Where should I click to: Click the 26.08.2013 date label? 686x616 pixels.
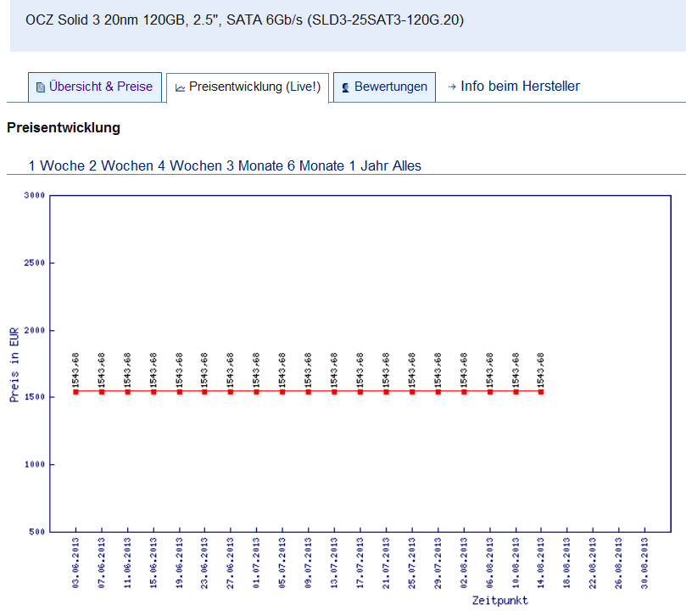coord(619,563)
